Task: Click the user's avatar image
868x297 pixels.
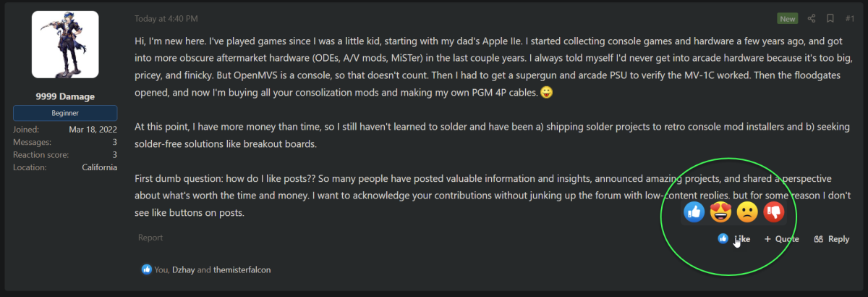Action: point(65,44)
